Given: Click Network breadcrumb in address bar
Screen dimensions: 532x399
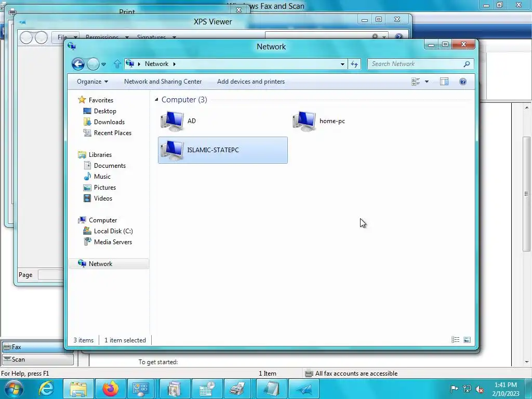Looking at the screenshot, I should (156, 64).
